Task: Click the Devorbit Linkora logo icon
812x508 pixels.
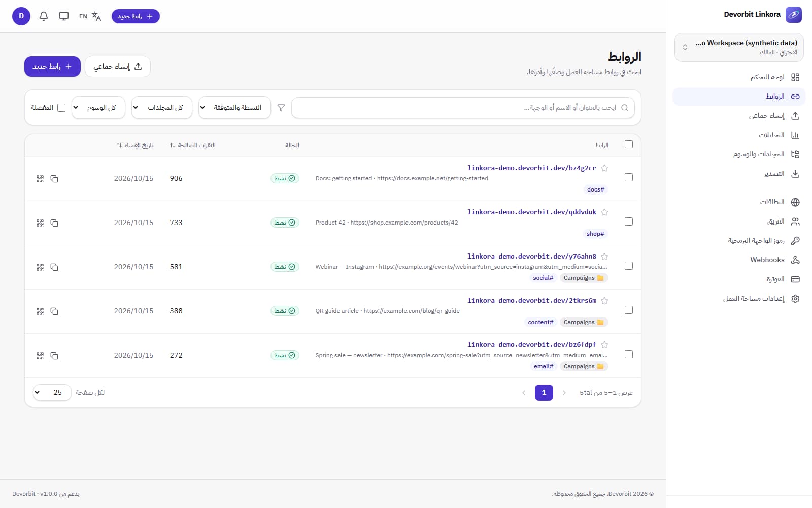Action: (x=794, y=15)
